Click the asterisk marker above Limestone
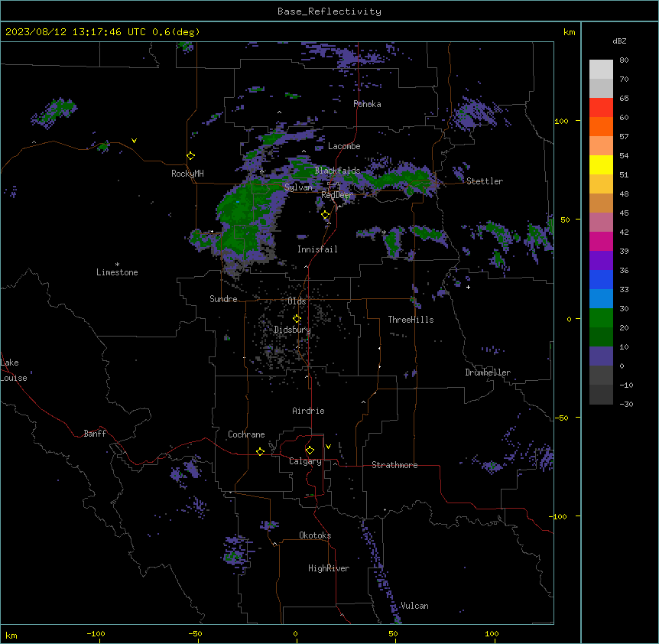 coord(117,265)
